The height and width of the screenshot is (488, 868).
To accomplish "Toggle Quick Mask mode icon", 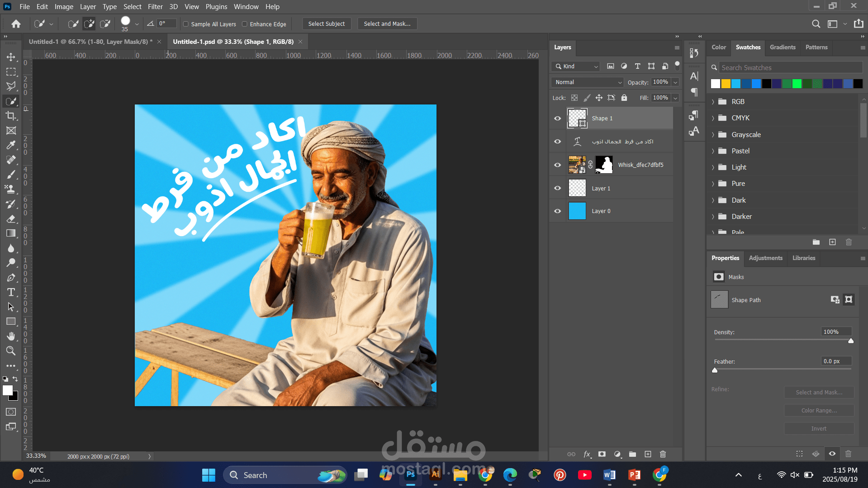I will pyautogui.click(x=11, y=412).
